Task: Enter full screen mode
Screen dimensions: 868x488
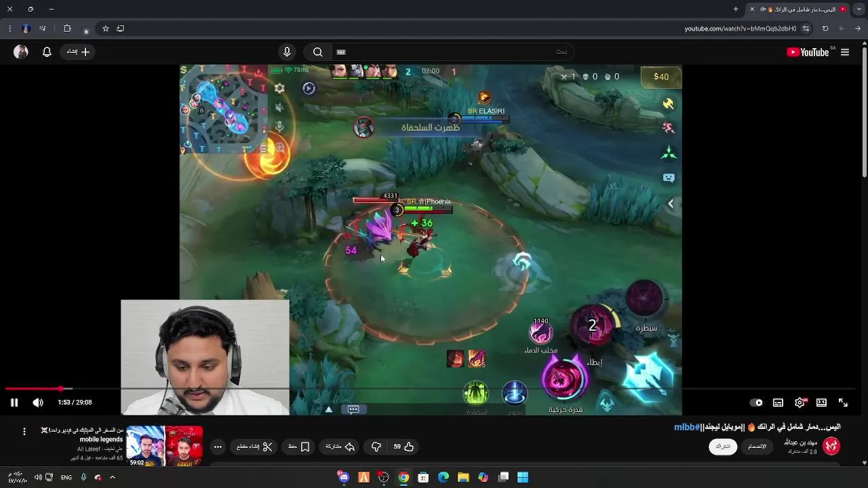Action: coord(843,403)
